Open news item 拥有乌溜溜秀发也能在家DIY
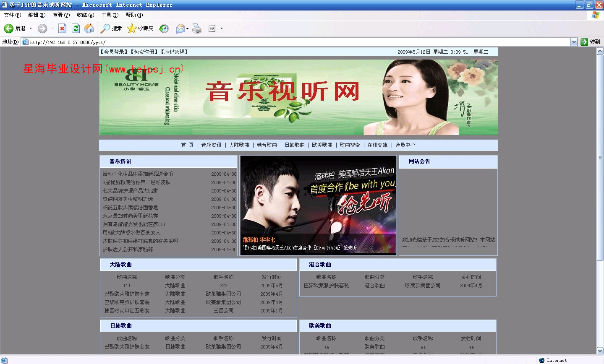Screen dimensions: 604x364 (x=134, y=224)
